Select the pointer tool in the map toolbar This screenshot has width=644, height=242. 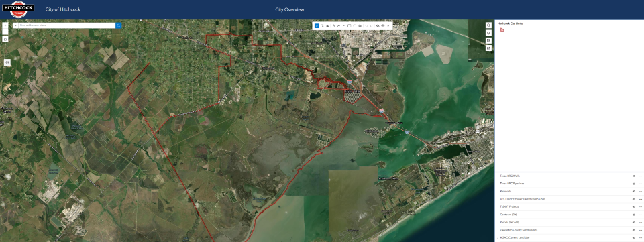pos(317,26)
